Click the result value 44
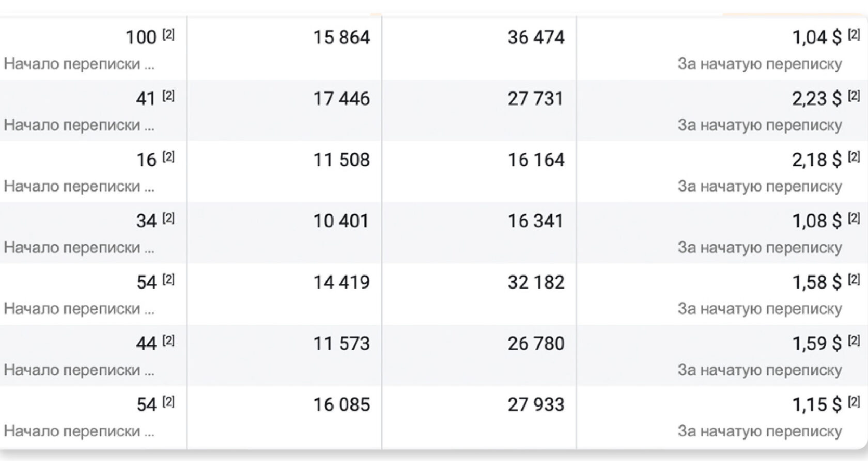This screenshot has height=461, width=868. [146, 344]
